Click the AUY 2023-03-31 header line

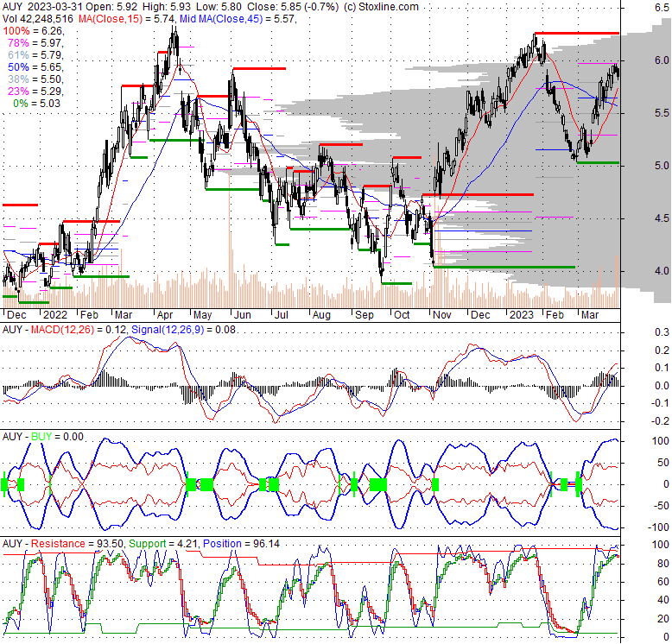tap(211, 7)
